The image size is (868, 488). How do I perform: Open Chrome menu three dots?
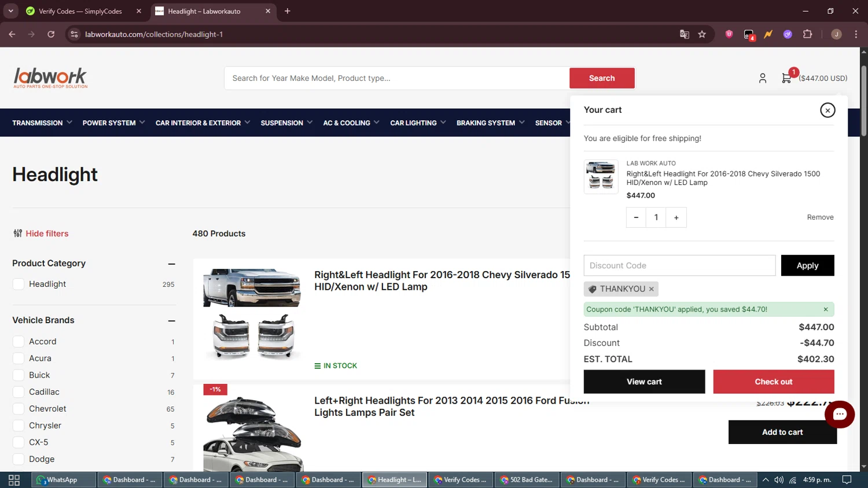[856, 34]
